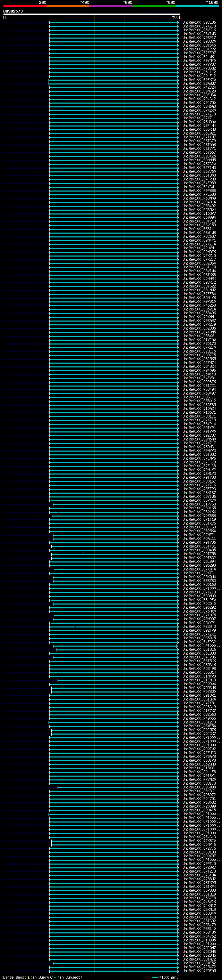Select the UniRef100_P53494 label

point(199,390)
